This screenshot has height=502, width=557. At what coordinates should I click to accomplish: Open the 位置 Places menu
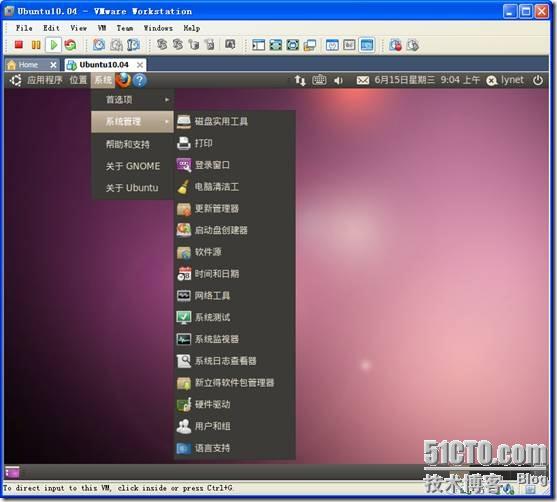pos(78,80)
